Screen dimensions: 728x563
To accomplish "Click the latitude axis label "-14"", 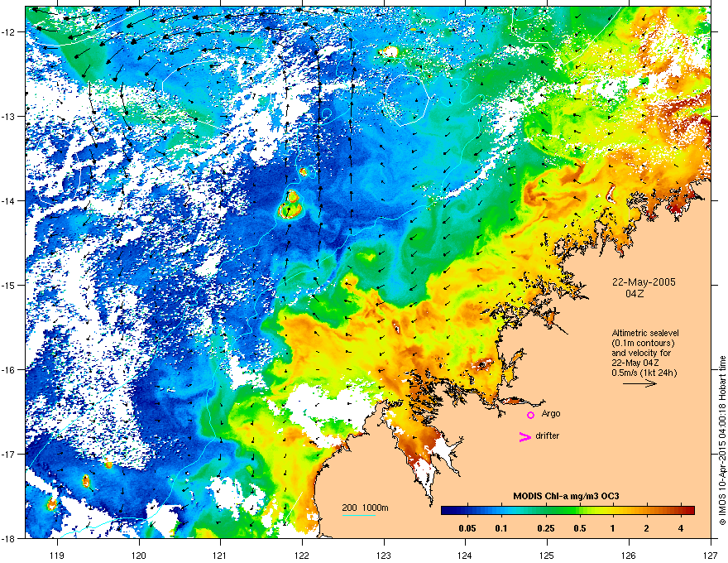I will (8, 200).
